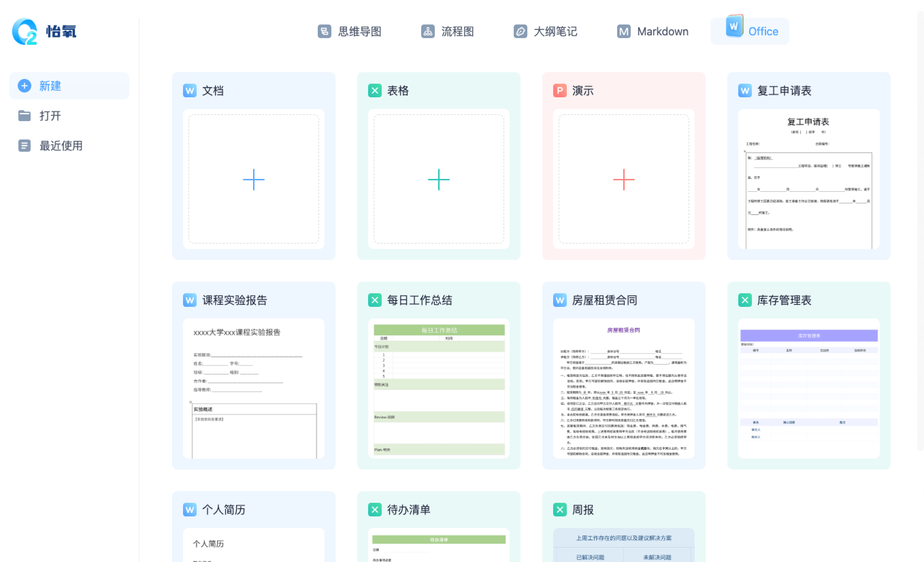This screenshot has width=924, height=562.
Task: Open the 个人简历 template preview
Action: pos(254,545)
